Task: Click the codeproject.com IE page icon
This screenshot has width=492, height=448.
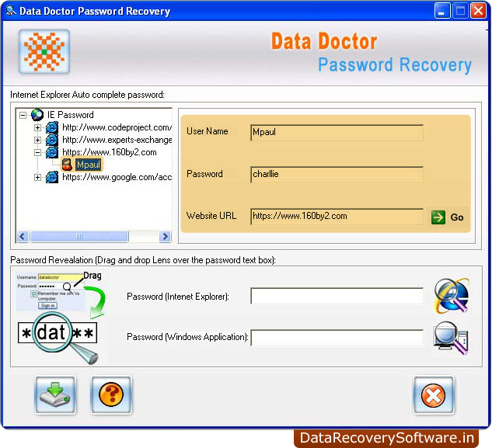Action: [52, 127]
